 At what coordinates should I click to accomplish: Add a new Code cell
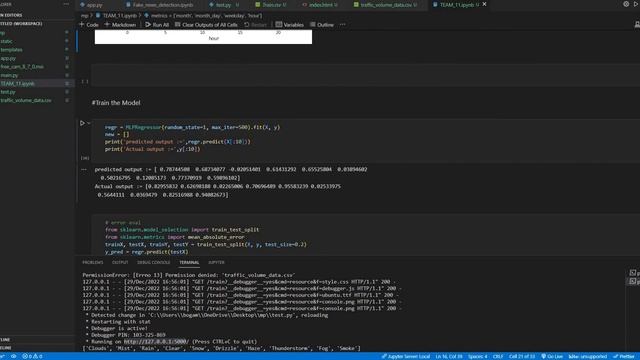click(89, 25)
